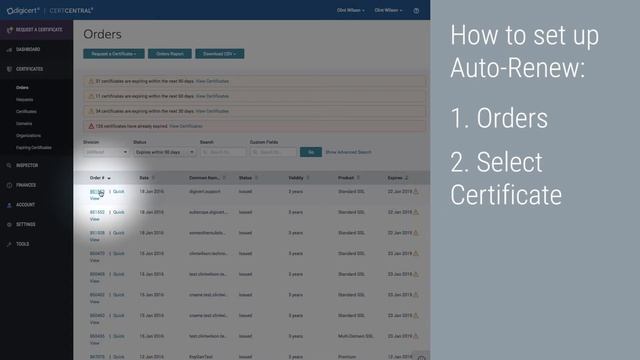Click expiry warning icon in the Multi-Domain SSL row
This screenshot has height=360, width=640.
tap(416, 336)
